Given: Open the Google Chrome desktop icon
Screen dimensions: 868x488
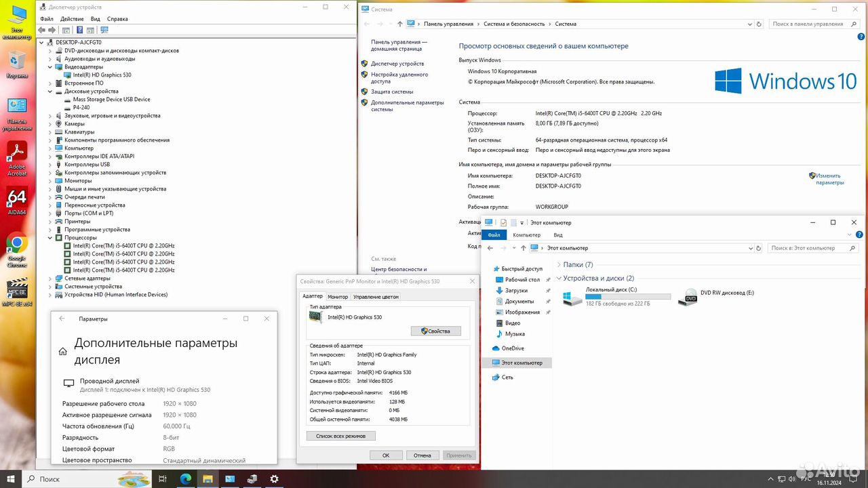Looking at the screenshot, I should (x=17, y=250).
